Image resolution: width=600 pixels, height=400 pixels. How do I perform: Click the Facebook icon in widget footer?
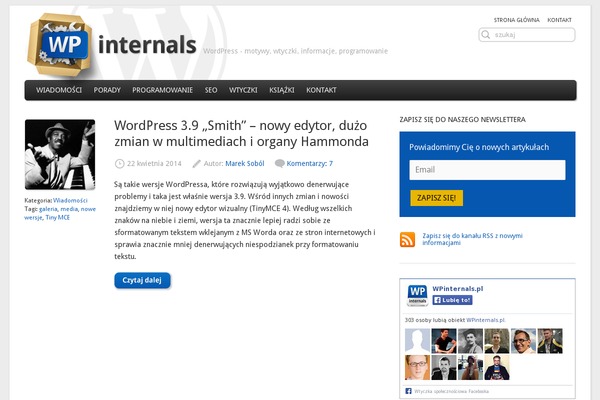tap(408, 391)
